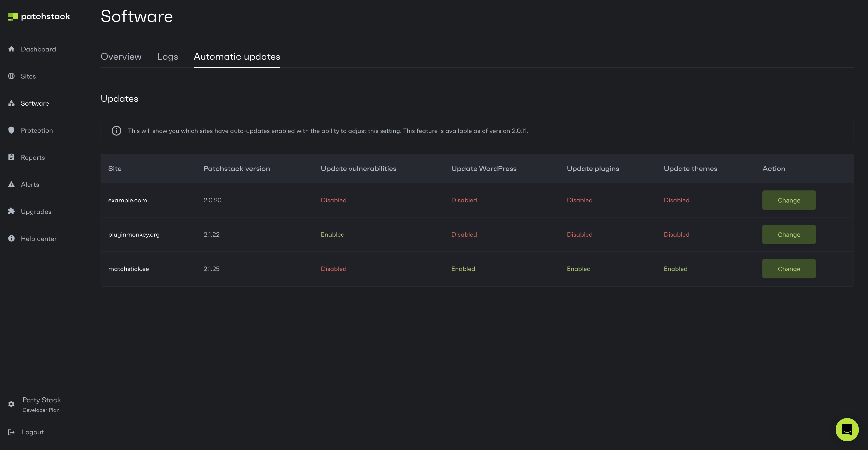Click the info icon in the notice box
Screen dimensions: 868x450
(x=116, y=131)
